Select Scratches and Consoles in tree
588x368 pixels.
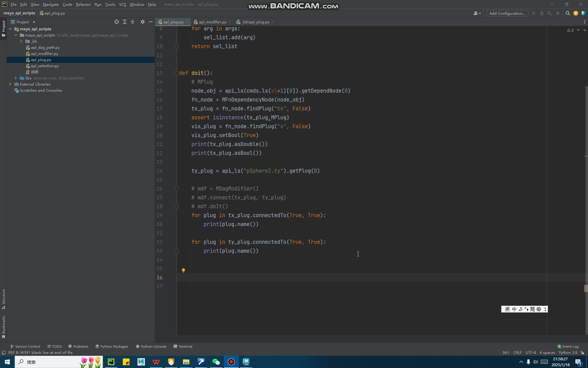tap(41, 90)
